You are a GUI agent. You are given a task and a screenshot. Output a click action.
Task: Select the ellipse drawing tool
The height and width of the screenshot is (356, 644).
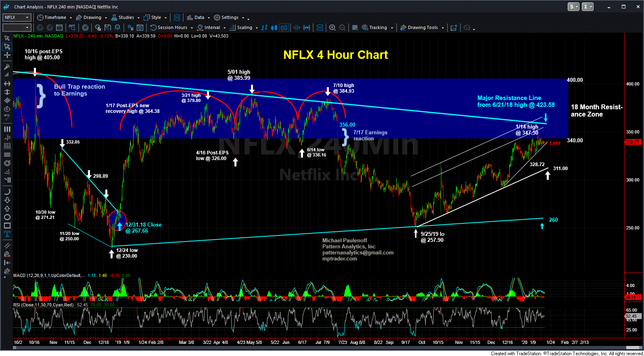click(7, 217)
